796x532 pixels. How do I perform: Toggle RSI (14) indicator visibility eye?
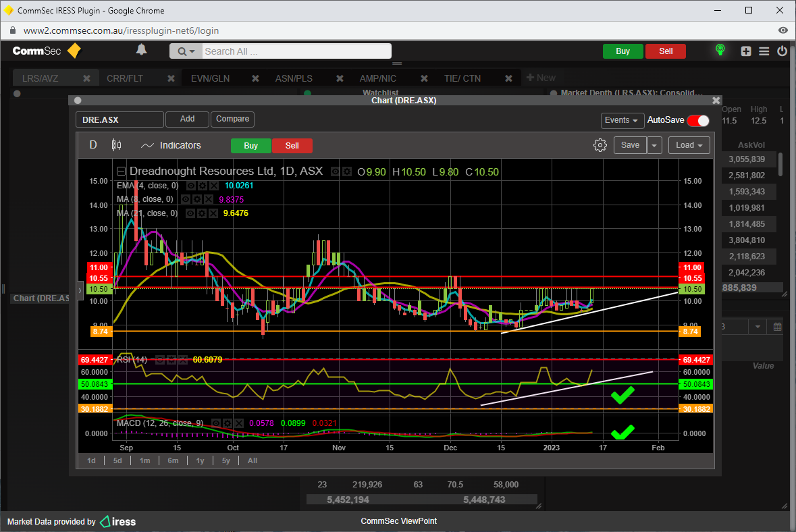click(x=159, y=360)
